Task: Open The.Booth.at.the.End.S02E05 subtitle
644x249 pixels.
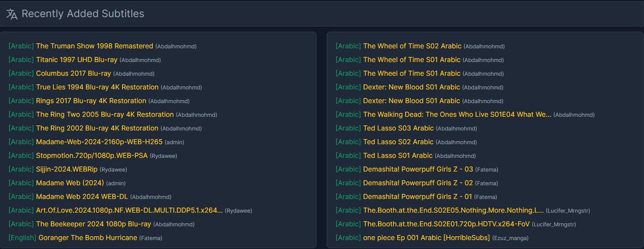Action: pyautogui.click(x=453, y=210)
